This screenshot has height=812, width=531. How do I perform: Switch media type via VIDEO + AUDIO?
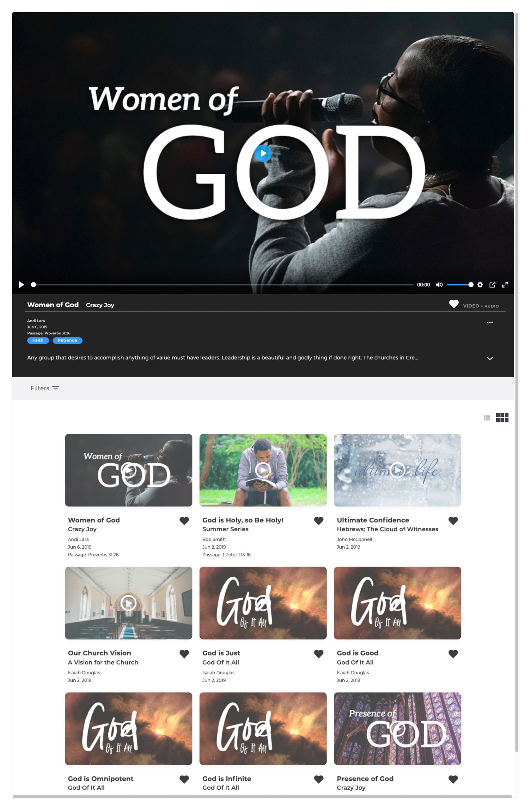click(480, 306)
